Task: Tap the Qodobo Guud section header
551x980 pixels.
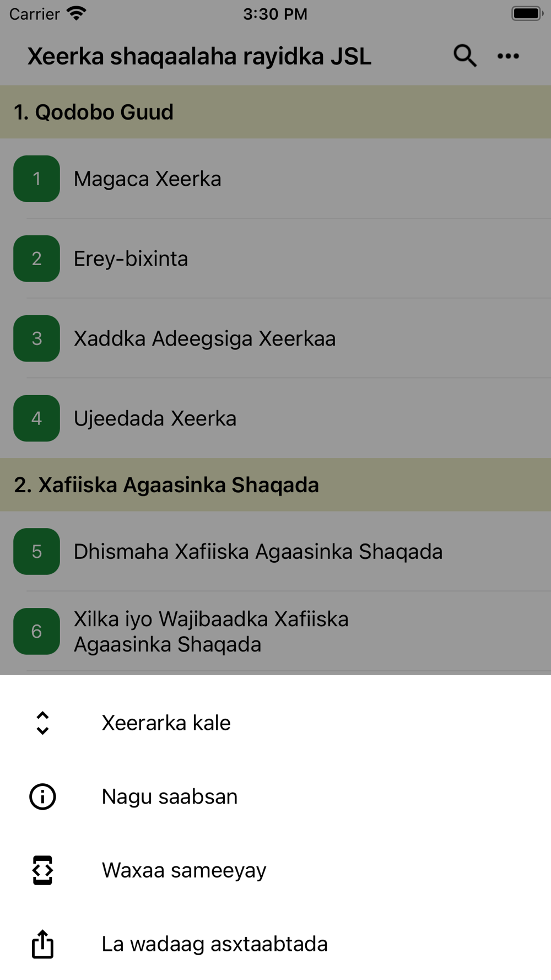Action: (x=94, y=112)
